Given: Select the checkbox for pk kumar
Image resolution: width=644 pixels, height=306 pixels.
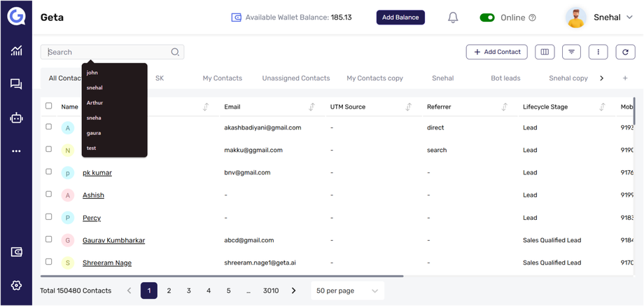Looking at the screenshot, I should pyautogui.click(x=49, y=172).
